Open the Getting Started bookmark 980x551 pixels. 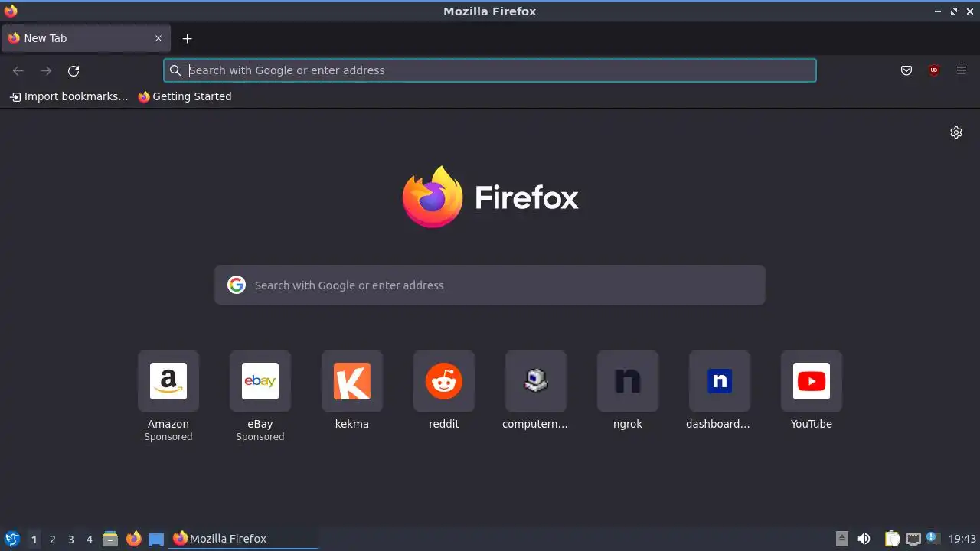[x=185, y=96]
